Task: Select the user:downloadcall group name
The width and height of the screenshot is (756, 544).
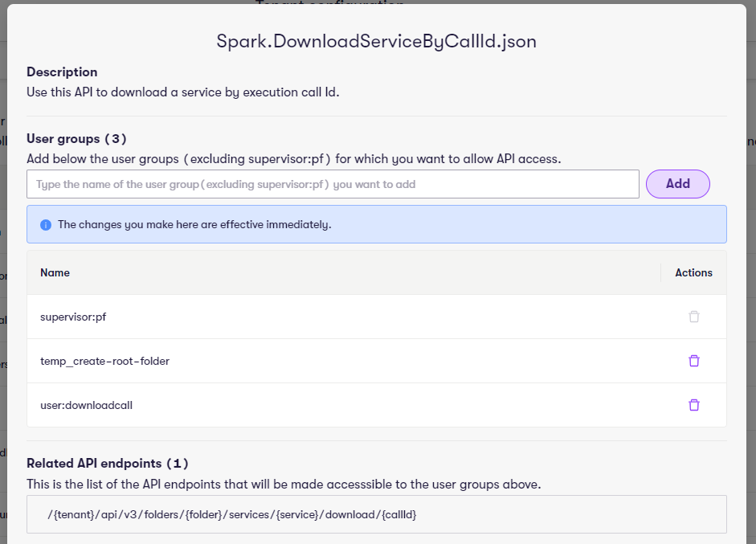Action: (86, 405)
